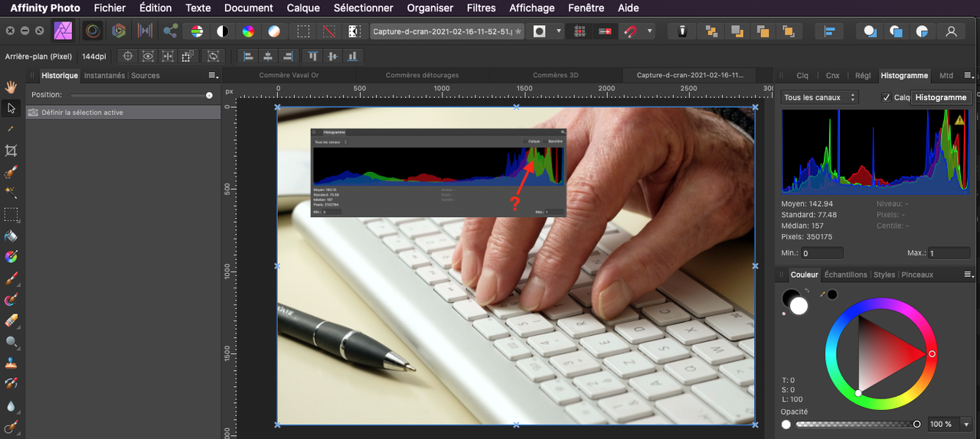
Task: Switch to the Tone Mapping Persona
Action: pyautogui.click(x=145, y=31)
